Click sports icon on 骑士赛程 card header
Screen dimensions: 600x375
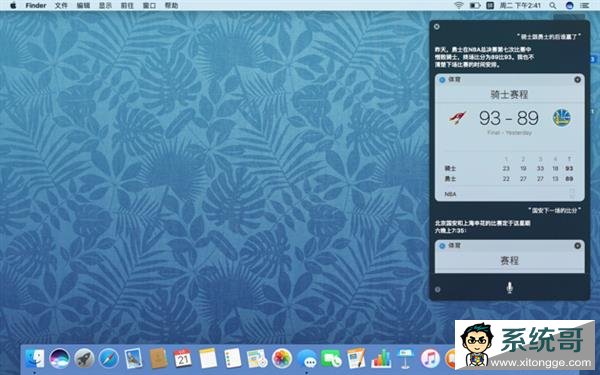[x=442, y=80]
